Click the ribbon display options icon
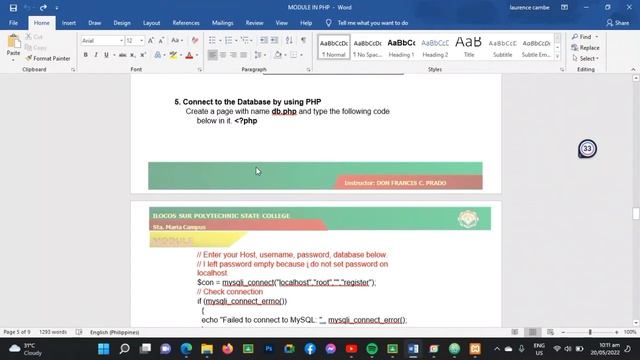The height and width of the screenshot is (360, 640). pos(564,7)
